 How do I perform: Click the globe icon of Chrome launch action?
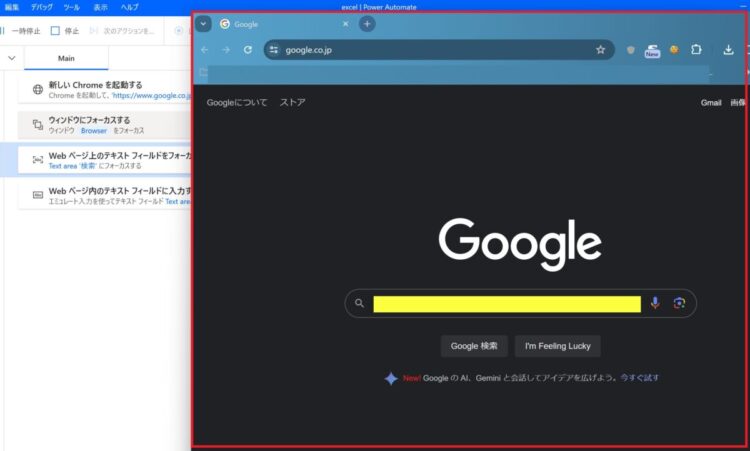coord(38,89)
